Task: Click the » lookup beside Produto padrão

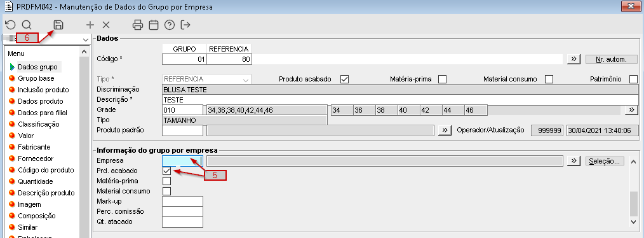Action: (x=445, y=130)
